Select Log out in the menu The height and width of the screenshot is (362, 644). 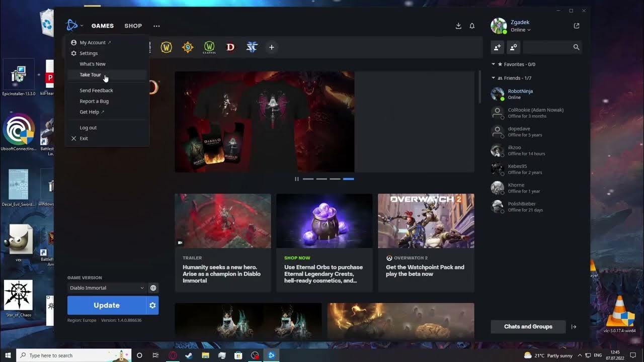click(107, 128)
